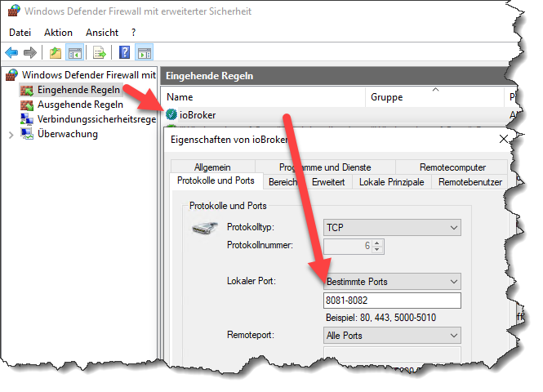
Task: Switch to the Lokale Prinzipale tab
Action: coord(392,182)
